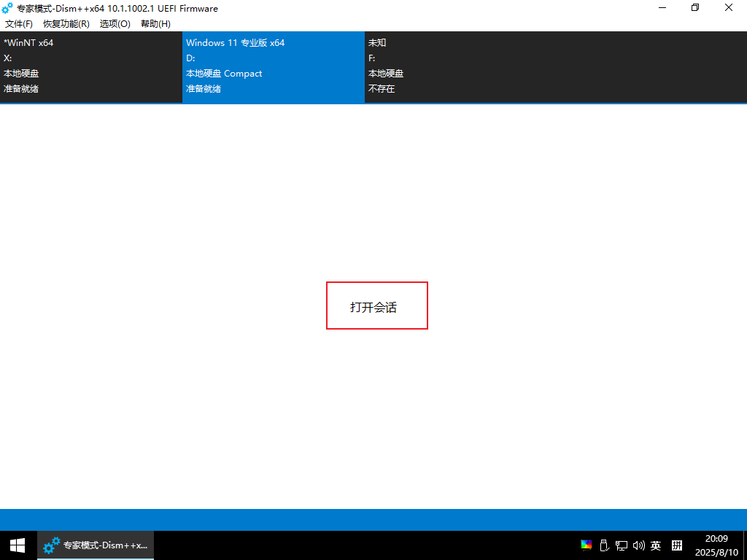This screenshot has width=747, height=560.
Task: Click the colorful display tray icon
Action: [x=586, y=545]
